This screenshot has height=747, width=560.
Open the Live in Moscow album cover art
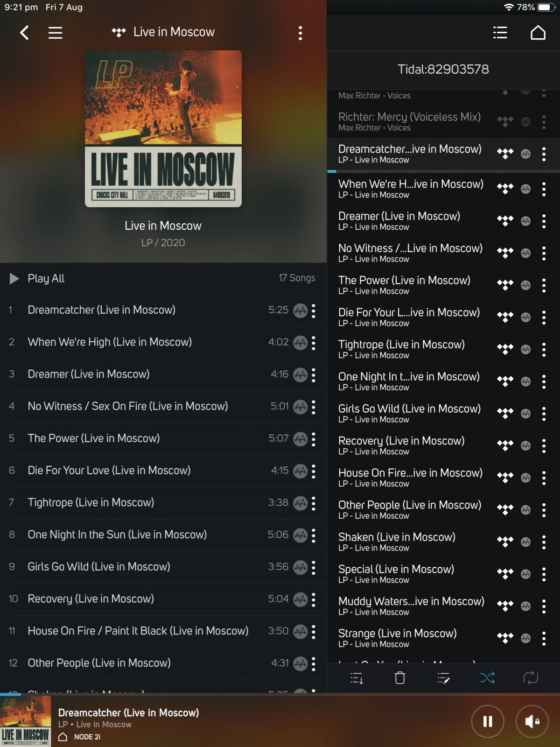coord(163,129)
